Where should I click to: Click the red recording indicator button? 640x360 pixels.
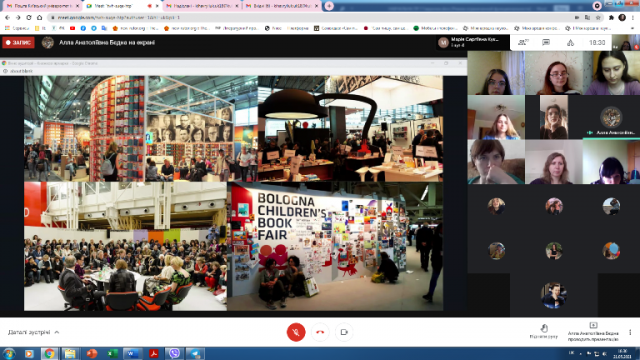[18, 42]
